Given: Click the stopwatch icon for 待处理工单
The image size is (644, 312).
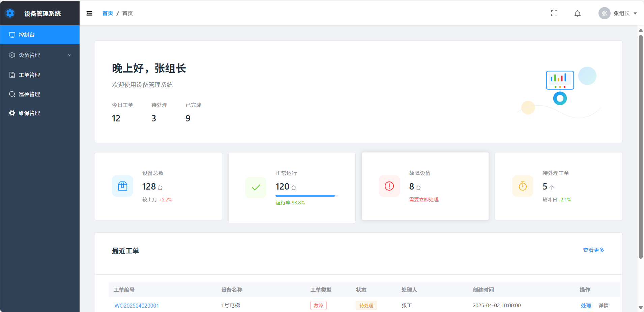Looking at the screenshot, I should 523,186.
